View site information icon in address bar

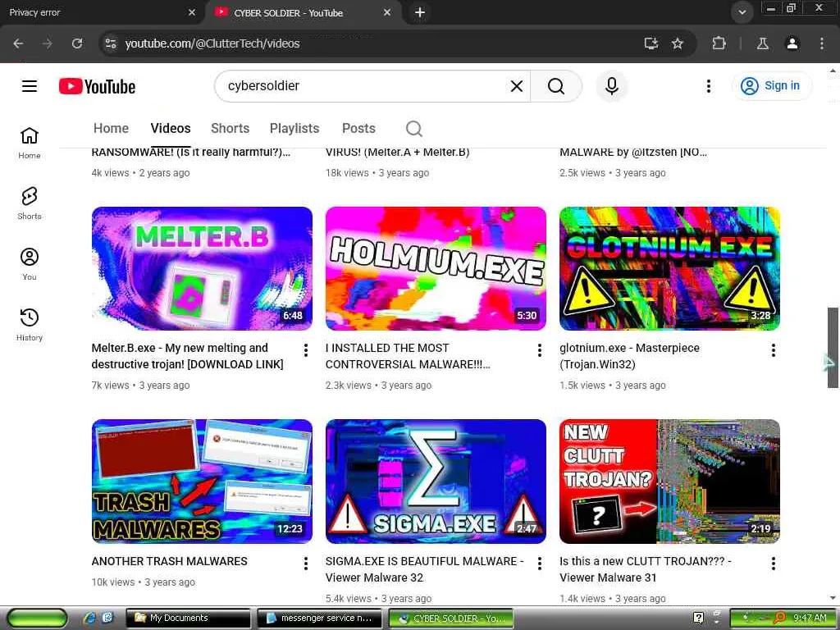[111, 43]
